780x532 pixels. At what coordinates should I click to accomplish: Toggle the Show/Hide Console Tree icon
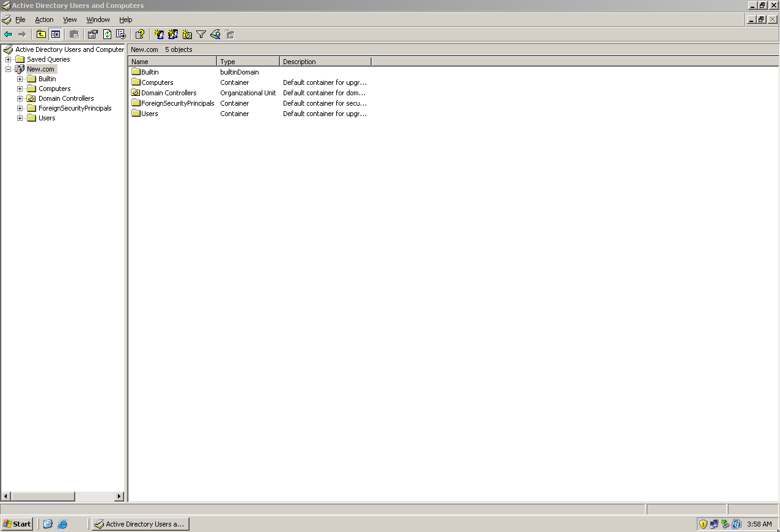(x=56, y=34)
